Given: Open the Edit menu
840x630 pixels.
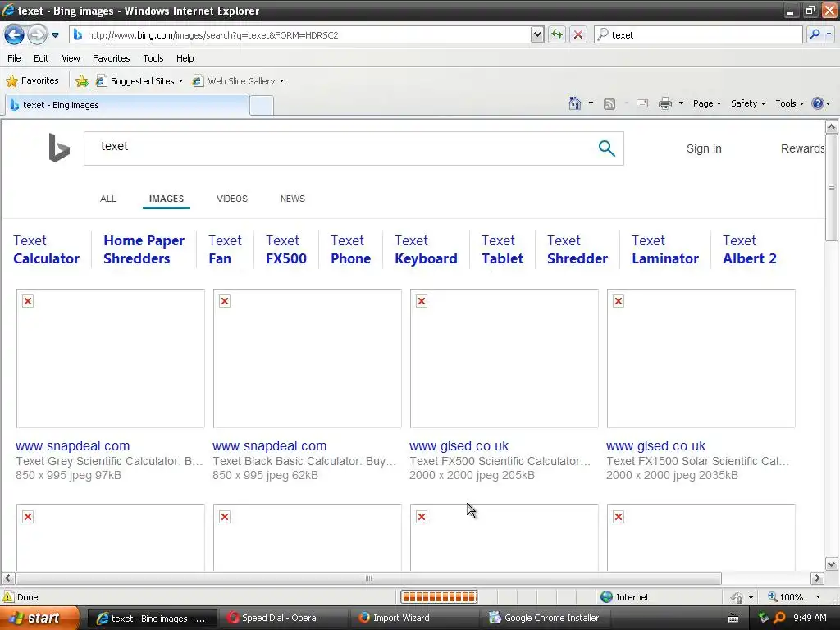Looking at the screenshot, I should pyautogui.click(x=41, y=58).
